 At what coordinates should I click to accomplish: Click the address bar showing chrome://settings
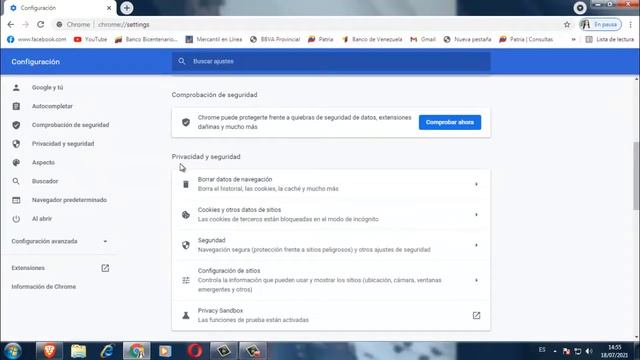306,24
